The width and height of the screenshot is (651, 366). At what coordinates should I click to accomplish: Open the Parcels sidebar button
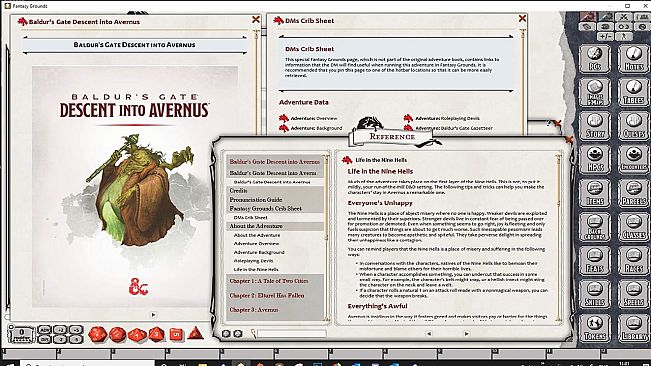[x=634, y=193]
